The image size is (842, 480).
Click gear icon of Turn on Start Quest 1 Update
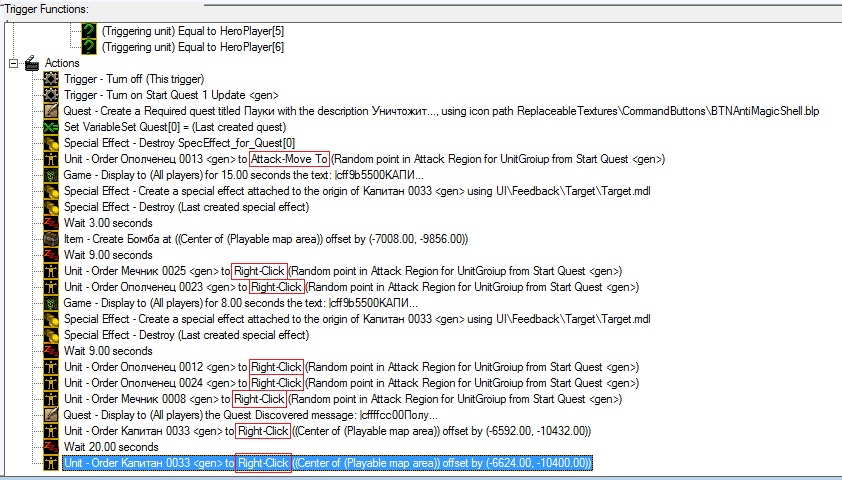(51, 95)
